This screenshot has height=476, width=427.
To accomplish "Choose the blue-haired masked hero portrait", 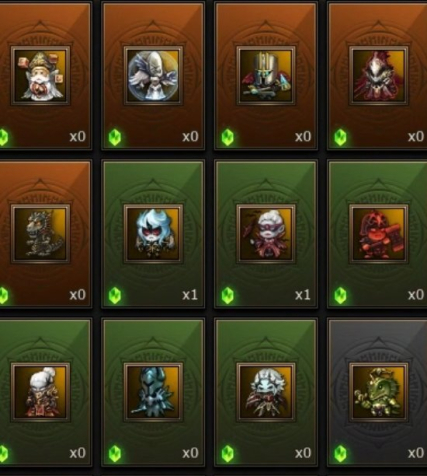I will point(153,234).
